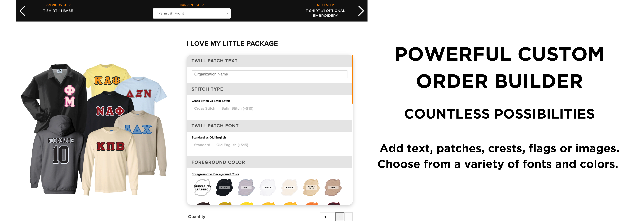Viewport: 644px width, 224px height.
Task: Click the previous step left arrow
Action: tap(23, 11)
